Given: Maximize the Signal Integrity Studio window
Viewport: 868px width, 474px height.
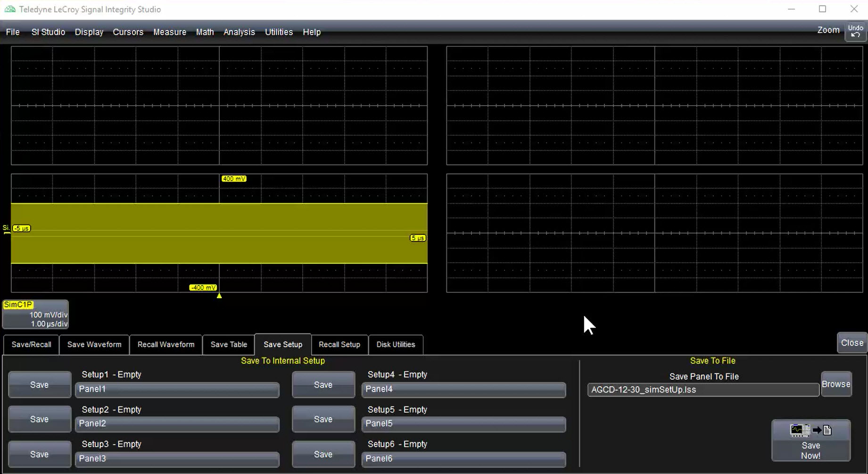Looking at the screenshot, I should [x=822, y=9].
